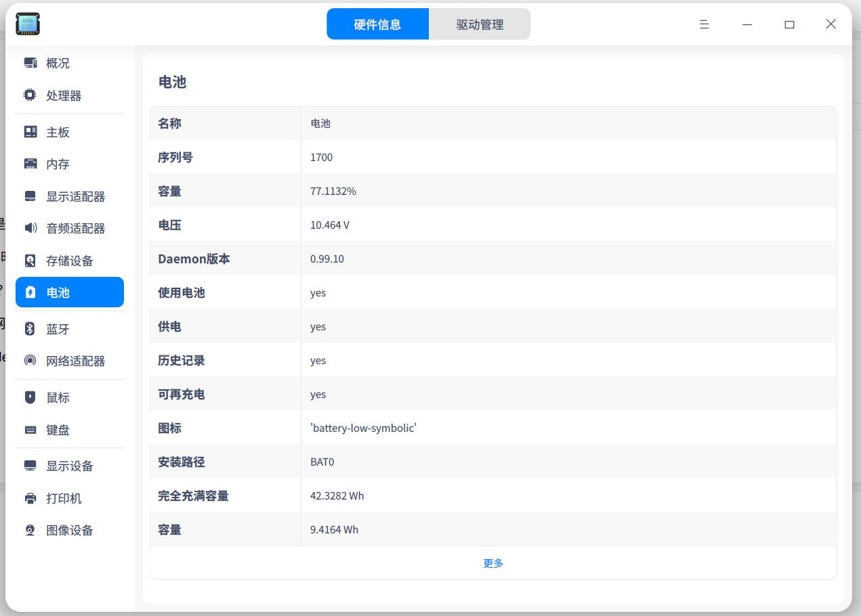The height and width of the screenshot is (616, 861).
Task: Click the app logo in the titlebar
Action: coord(28,24)
